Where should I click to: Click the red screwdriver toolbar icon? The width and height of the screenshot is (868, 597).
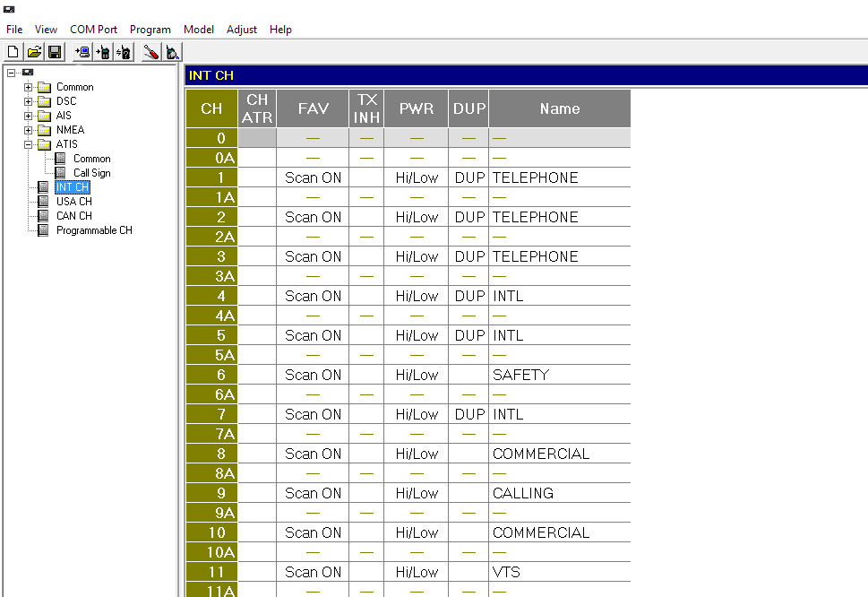[x=151, y=52]
